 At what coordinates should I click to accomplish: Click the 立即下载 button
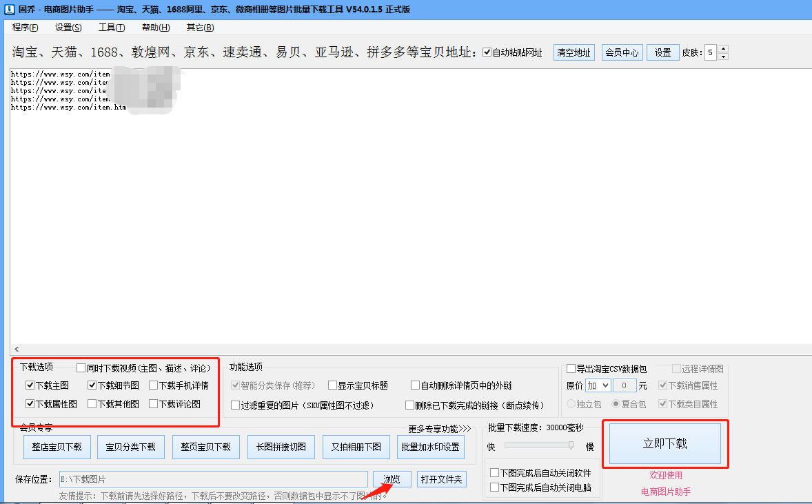[x=665, y=444]
